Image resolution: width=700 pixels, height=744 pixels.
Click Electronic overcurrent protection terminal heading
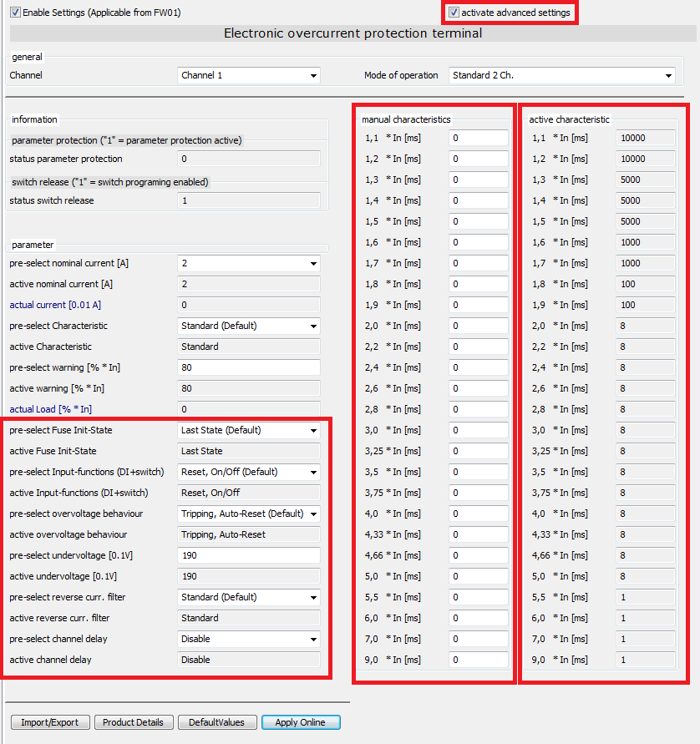click(x=353, y=33)
